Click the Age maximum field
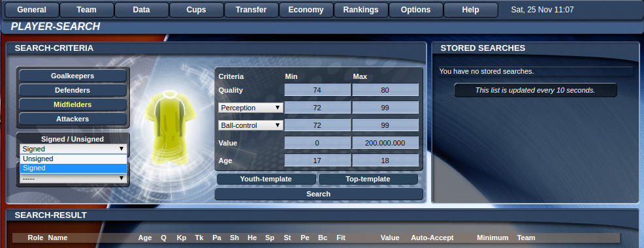Viewport: 644px width, 248px height. coord(385,161)
